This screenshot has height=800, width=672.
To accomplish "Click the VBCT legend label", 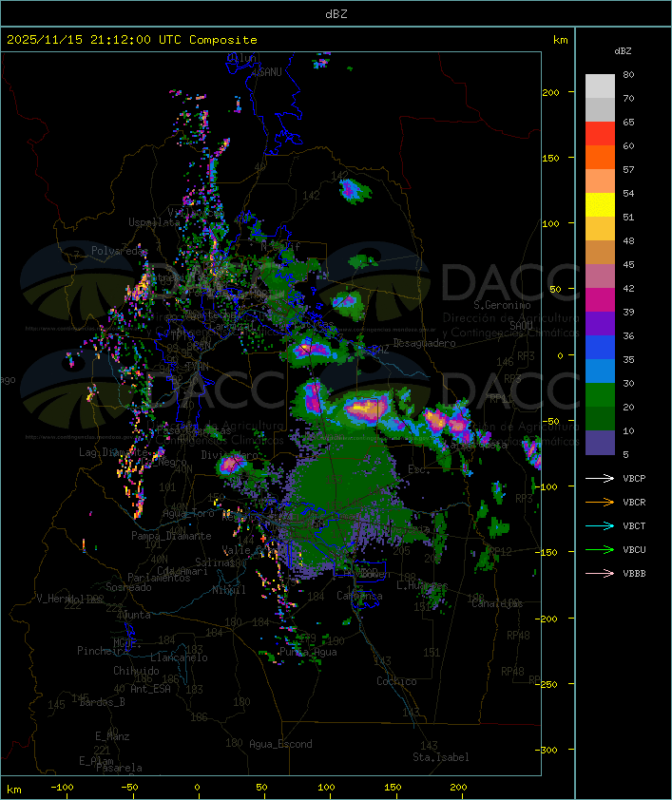I will coord(634,526).
